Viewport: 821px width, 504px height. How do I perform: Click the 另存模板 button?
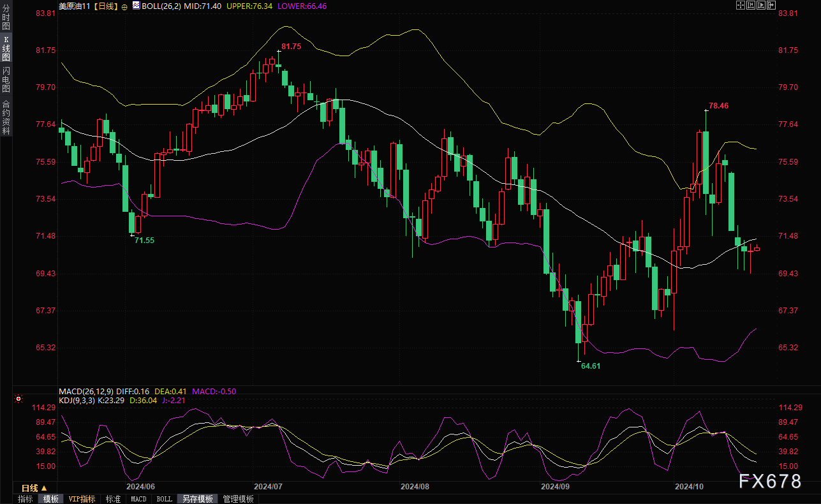click(x=197, y=499)
